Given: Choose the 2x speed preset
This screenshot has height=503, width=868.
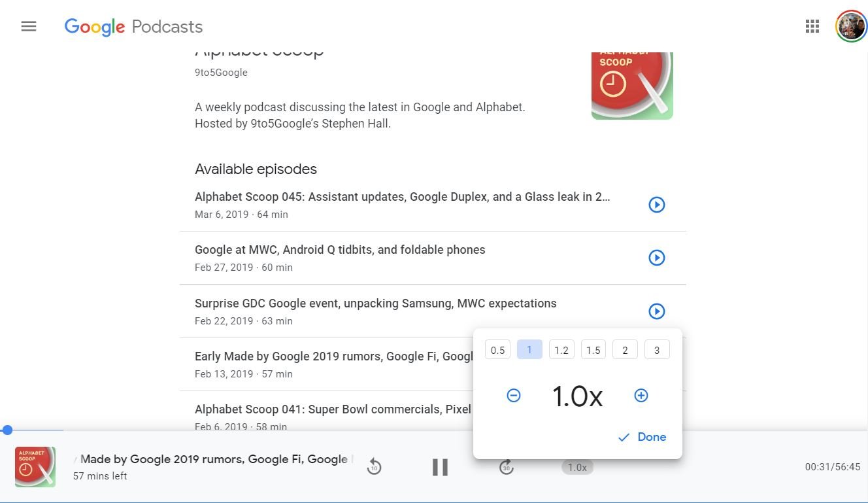Looking at the screenshot, I should 625,350.
